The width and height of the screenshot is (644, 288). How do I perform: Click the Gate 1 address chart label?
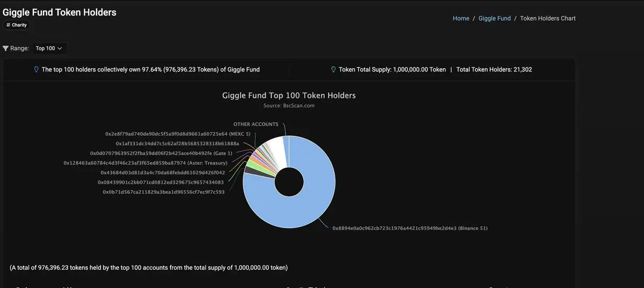[x=161, y=153]
